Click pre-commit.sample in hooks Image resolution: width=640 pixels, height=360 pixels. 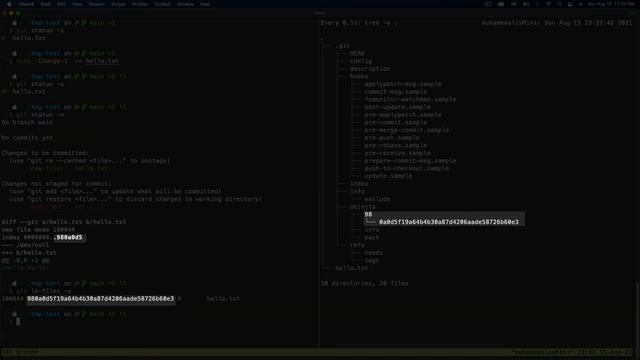396,122
